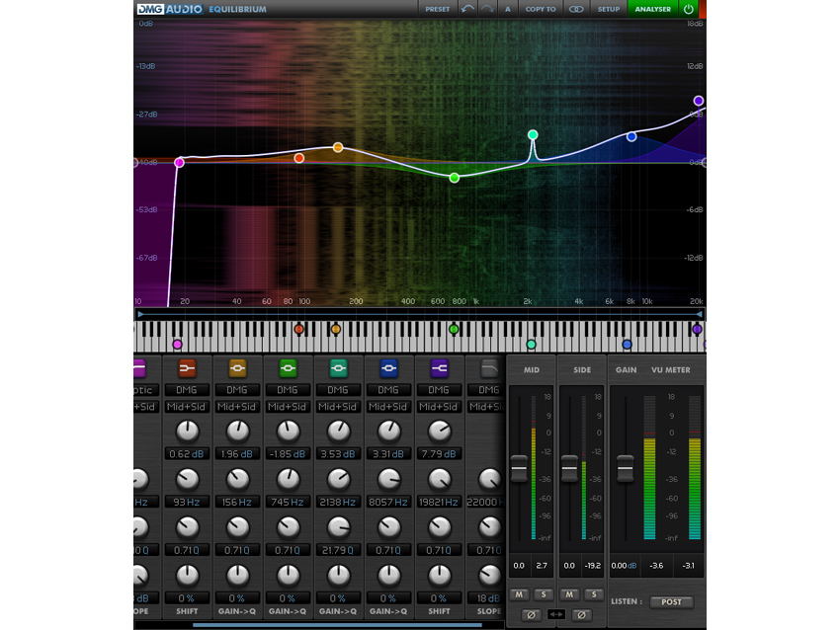
Task: Toggle the mid/side swap arrows button
Action: click(x=556, y=614)
